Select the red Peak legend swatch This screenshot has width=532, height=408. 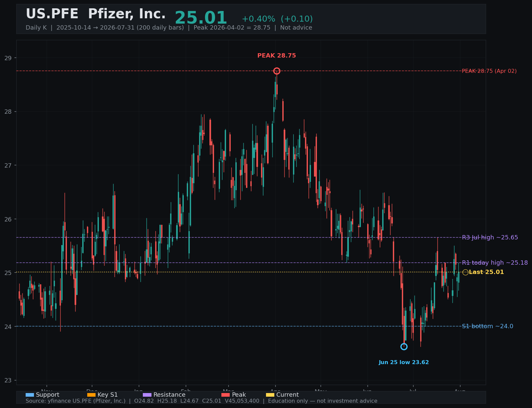225,395
